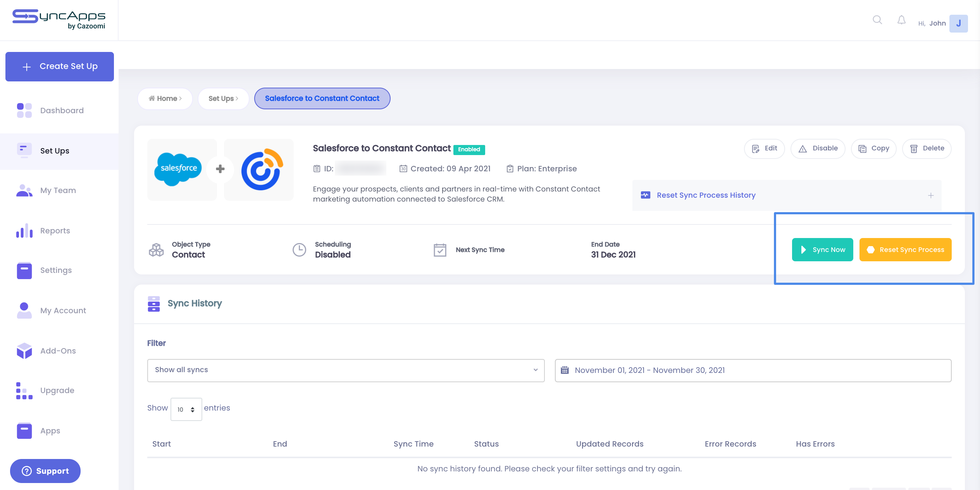Click the Set Ups sidebar icon
Screen dimensions: 980x490
click(x=24, y=150)
